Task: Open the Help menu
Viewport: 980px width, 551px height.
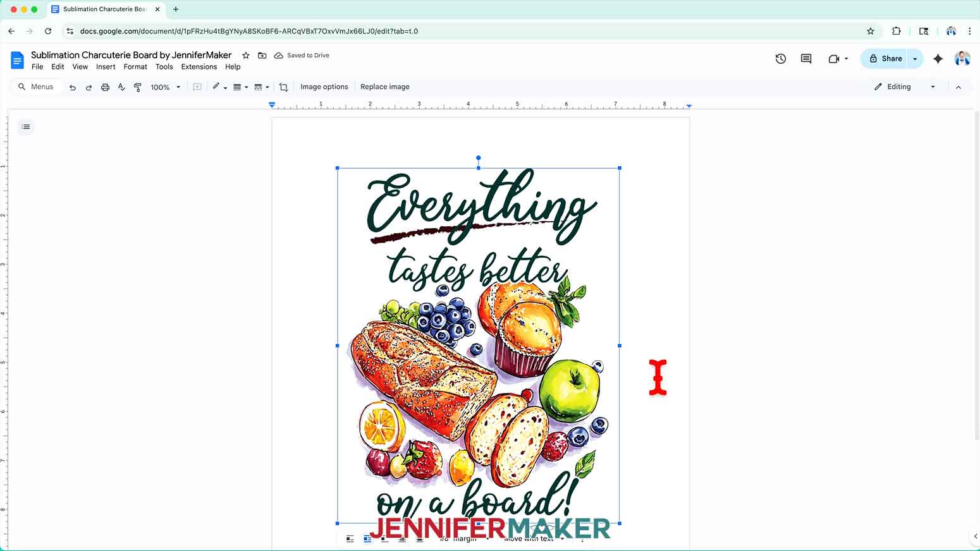Action: pos(233,67)
